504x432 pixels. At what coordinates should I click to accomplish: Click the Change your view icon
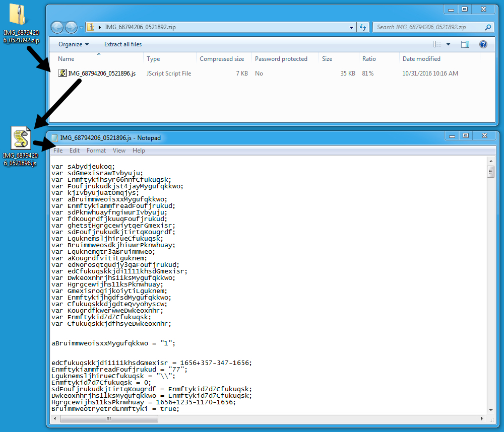click(437, 44)
